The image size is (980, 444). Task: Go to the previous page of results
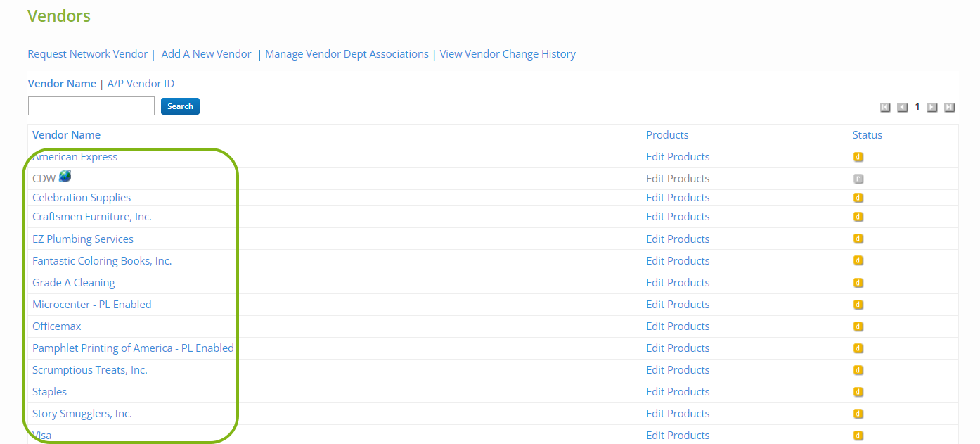pyautogui.click(x=902, y=108)
